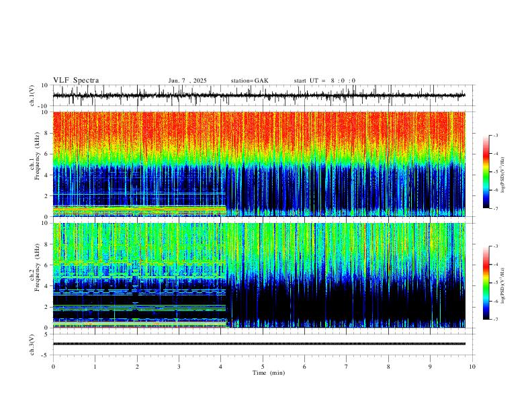Viewport: 532px width, 411px height.
Task: Click the "5" tick on ch.3 voltage axis
Action: (47, 334)
